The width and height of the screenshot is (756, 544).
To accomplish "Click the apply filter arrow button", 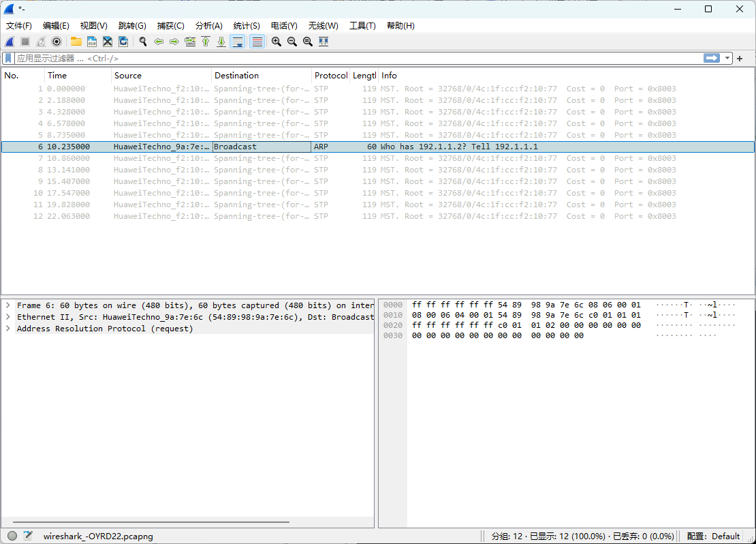I will pos(712,59).
